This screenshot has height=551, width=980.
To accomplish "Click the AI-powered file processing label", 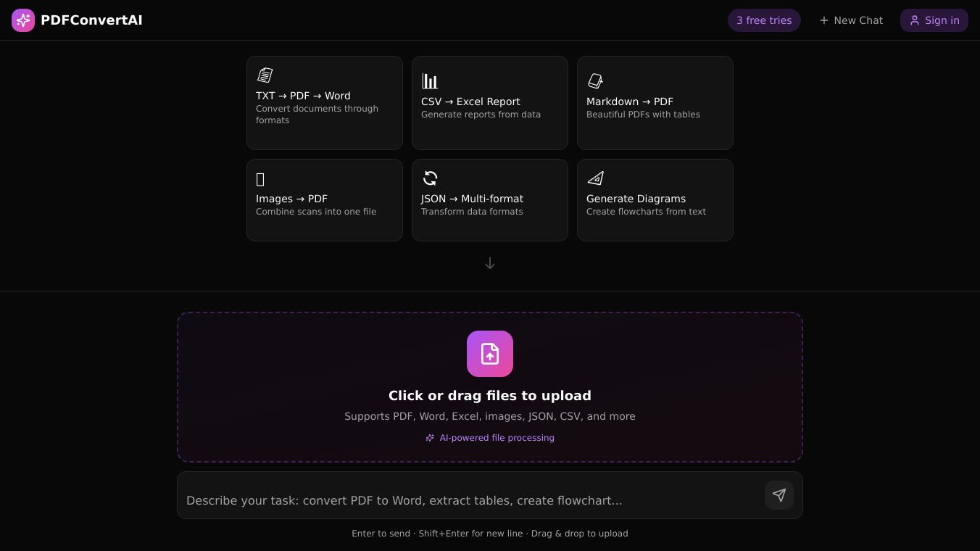I will click(x=497, y=438).
